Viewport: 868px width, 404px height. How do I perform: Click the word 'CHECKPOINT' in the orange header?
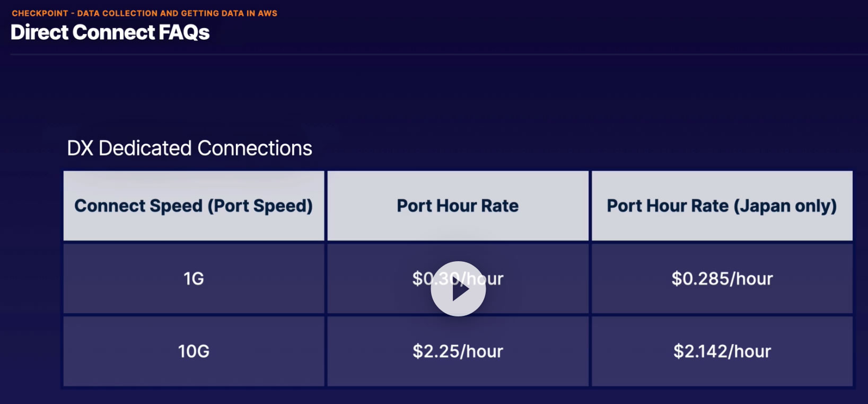click(x=40, y=13)
